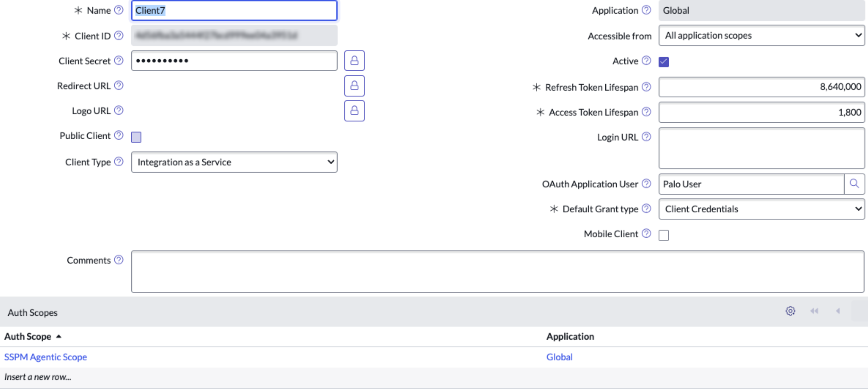Image resolution: width=868 pixels, height=389 pixels.
Task: Click into the Comments text area
Action: tap(497, 272)
